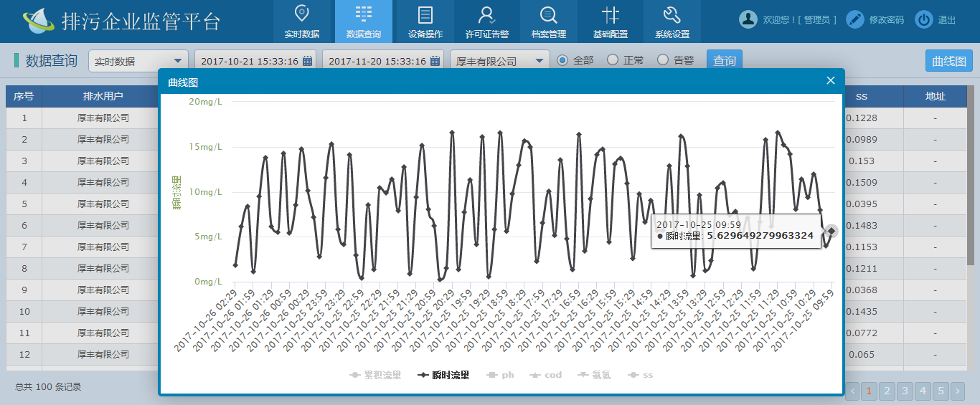The image size is (980, 405).
Task: Open start date calendar picker
Action: pos(307,62)
